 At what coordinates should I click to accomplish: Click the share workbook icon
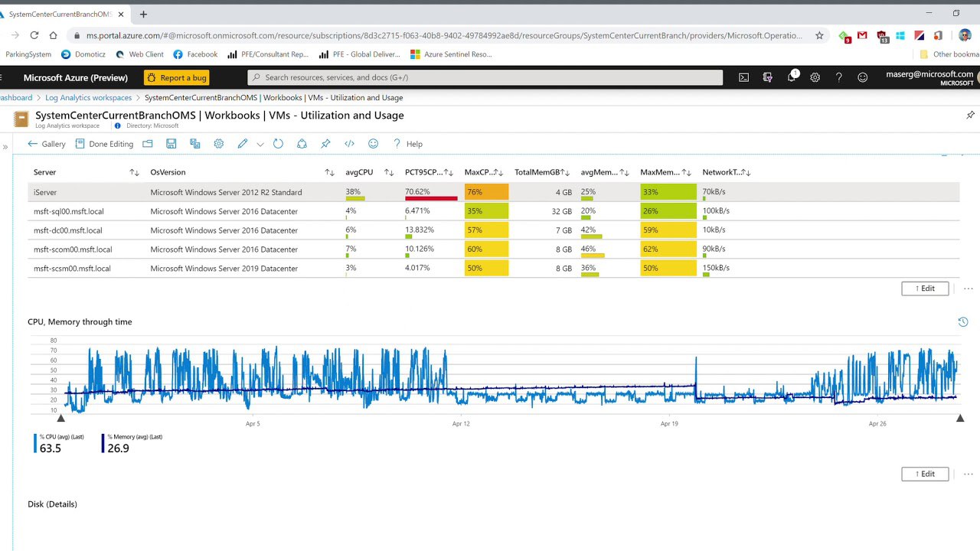click(302, 144)
